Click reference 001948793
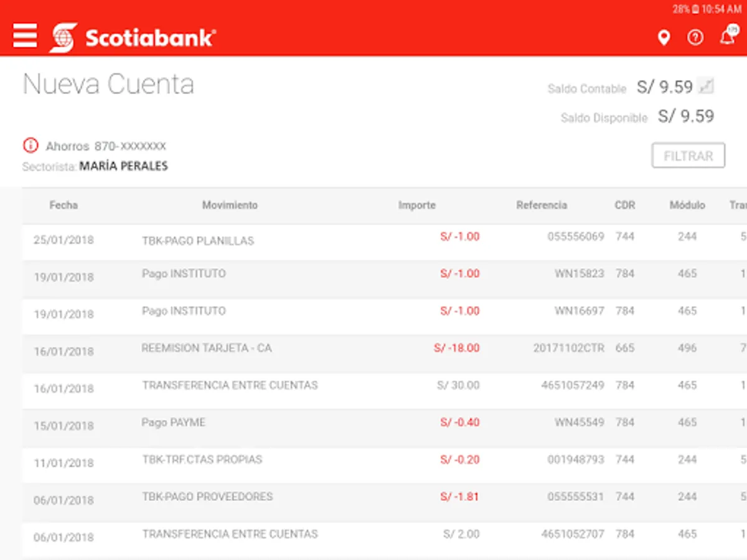 (576, 460)
